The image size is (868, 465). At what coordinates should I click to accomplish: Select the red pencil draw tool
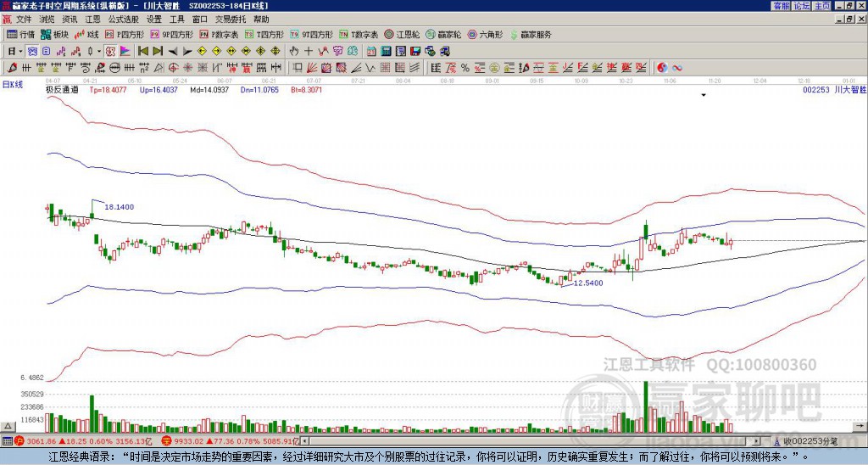[x=12, y=68]
